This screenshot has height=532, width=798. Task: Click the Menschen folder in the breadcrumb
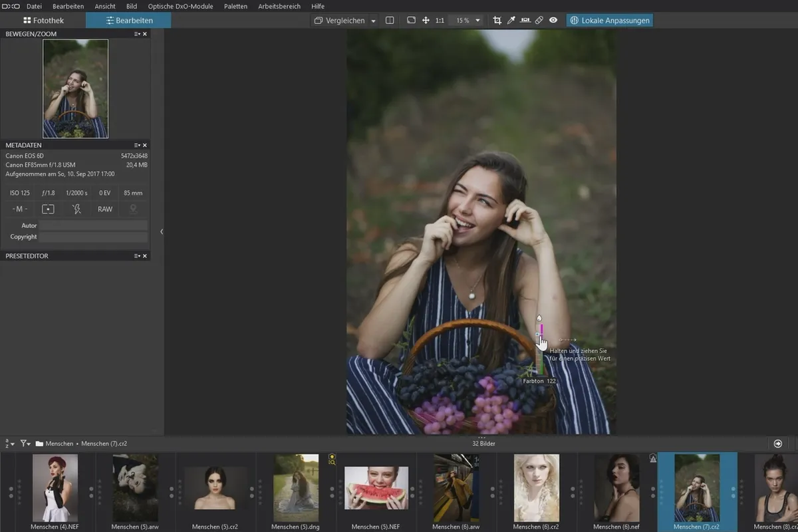tap(60, 444)
